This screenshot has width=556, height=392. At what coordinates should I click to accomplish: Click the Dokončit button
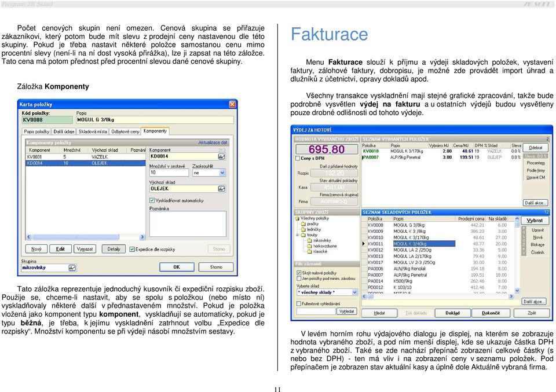pos(491,313)
